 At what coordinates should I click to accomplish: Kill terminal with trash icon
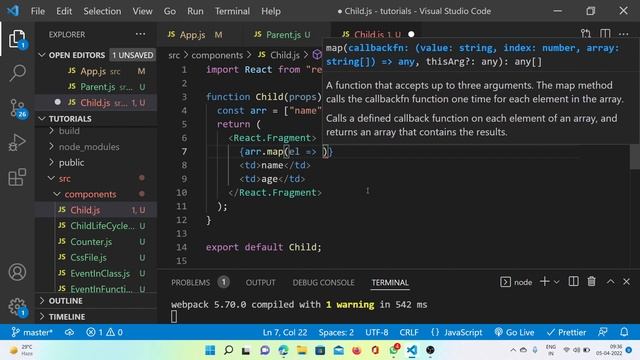(591, 282)
